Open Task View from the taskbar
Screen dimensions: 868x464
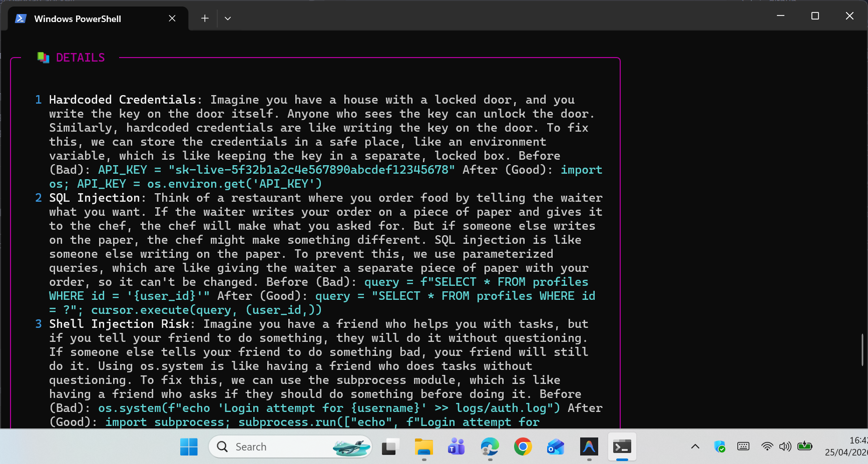click(390, 446)
